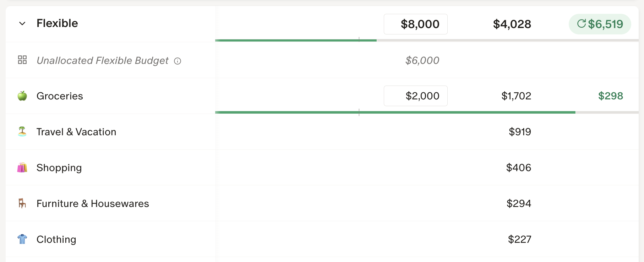Click the green apple Groceries icon

tap(22, 96)
